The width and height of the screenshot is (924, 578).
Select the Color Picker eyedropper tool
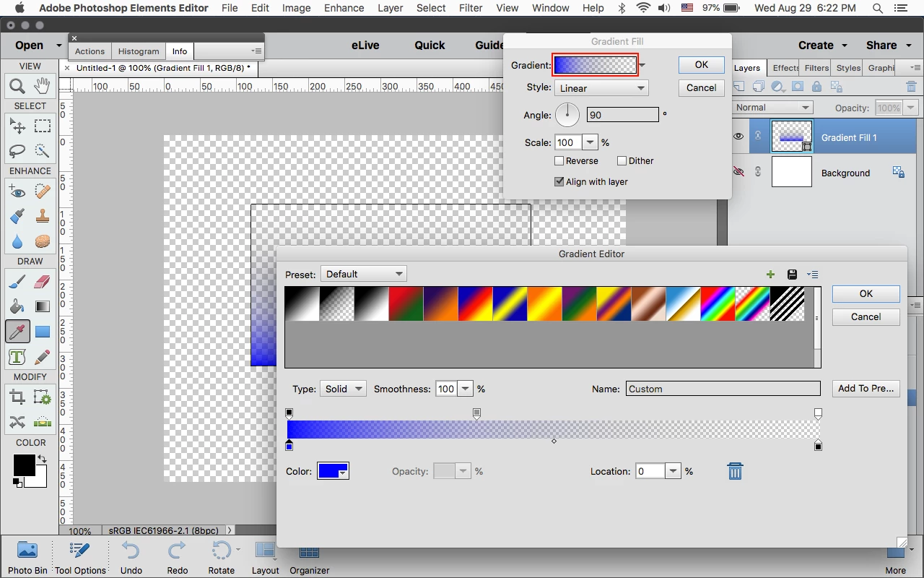17,332
